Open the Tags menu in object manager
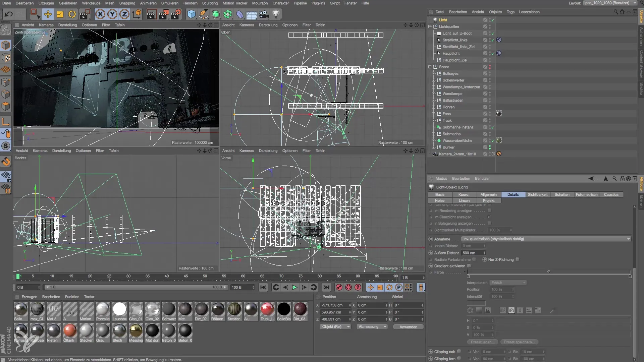Image resolution: width=644 pixels, height=362 pixels. (510, 12)
